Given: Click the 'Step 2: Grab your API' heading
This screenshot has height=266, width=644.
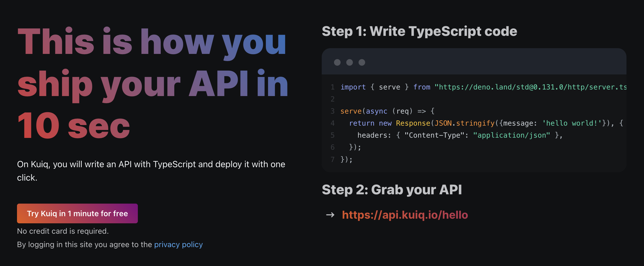Looking at the screenshot, I should click(x=392, y=190).
